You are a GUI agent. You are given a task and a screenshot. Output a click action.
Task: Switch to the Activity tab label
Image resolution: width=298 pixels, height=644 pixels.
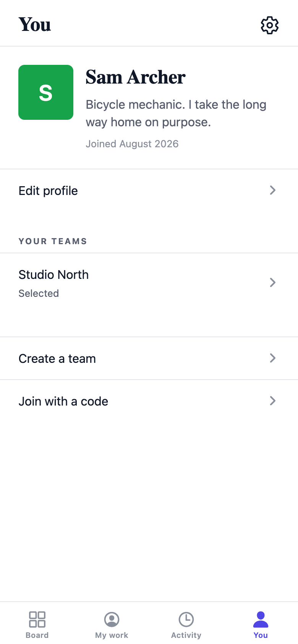point(186,635)
